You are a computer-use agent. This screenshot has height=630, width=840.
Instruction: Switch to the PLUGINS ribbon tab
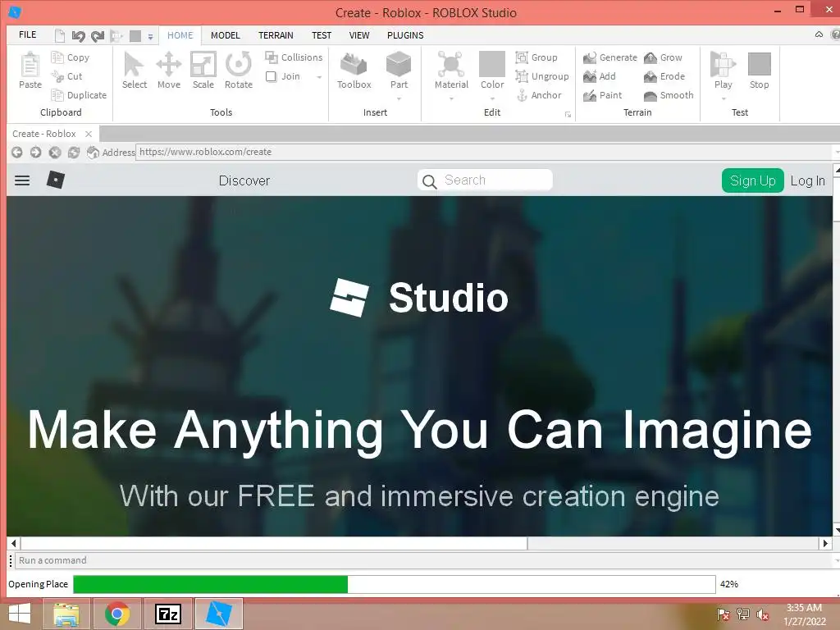click(405, 34)
